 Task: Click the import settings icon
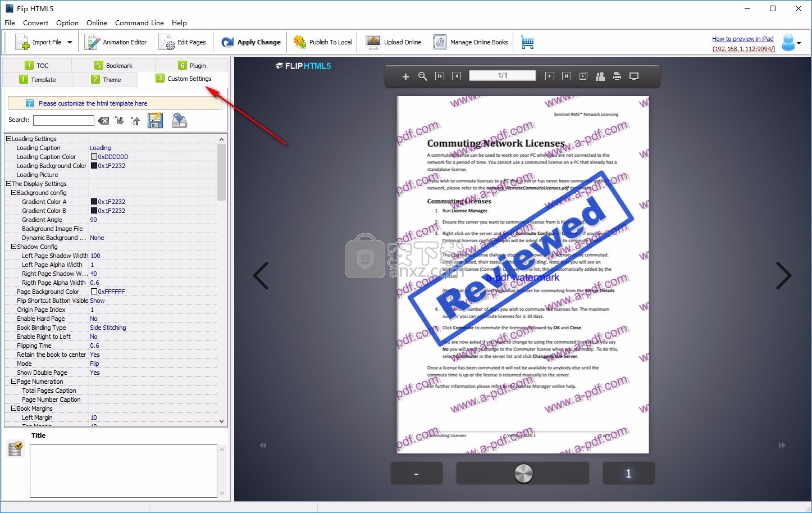click(x=179, y=120)
